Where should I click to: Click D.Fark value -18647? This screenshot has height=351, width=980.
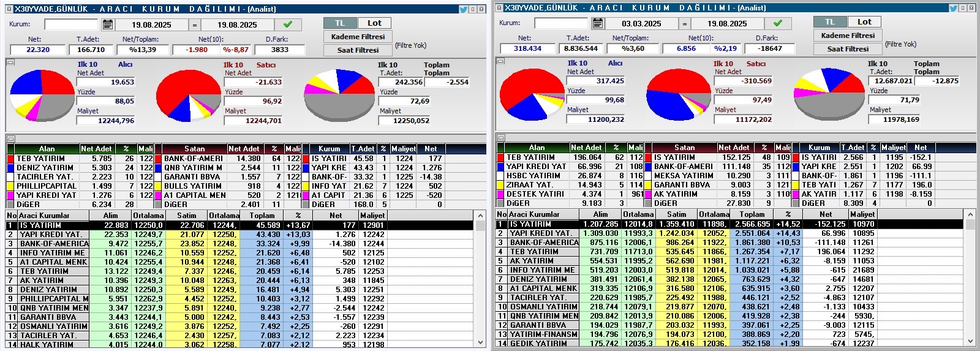click(769, 49)
